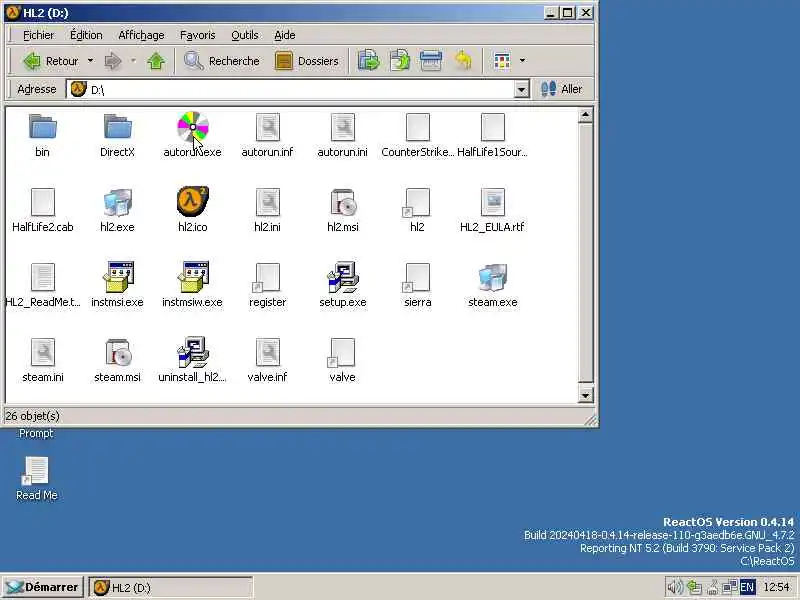Expand the forward history dropdown arrow
The height and width of the screenshot is (600, 800).
tap(133, 61)
